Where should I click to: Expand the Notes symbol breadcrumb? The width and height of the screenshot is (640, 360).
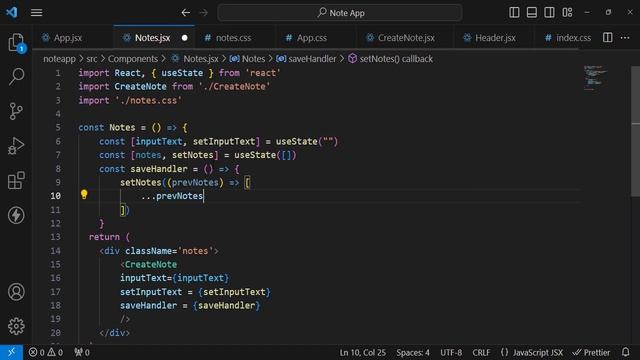(247, 59)
